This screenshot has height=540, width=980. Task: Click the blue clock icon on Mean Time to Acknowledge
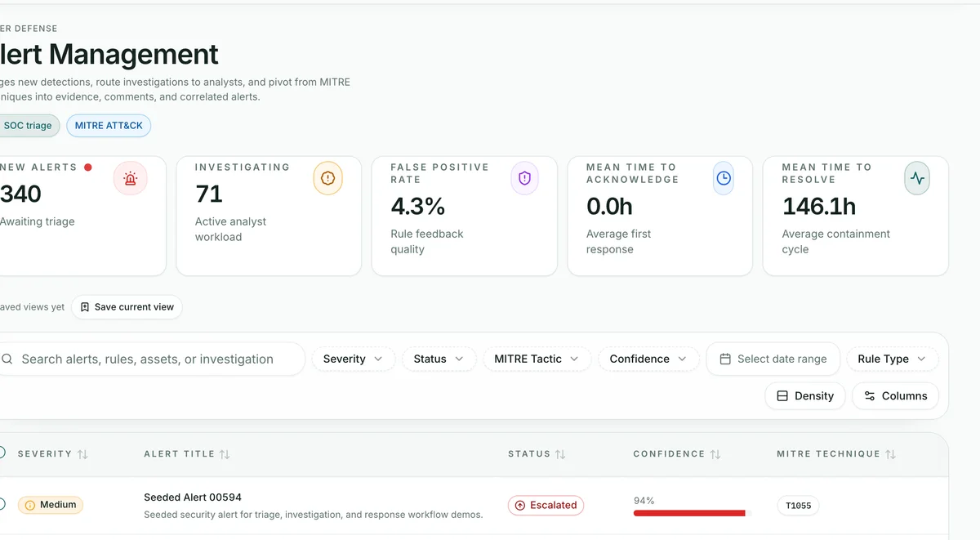[724, 178]
